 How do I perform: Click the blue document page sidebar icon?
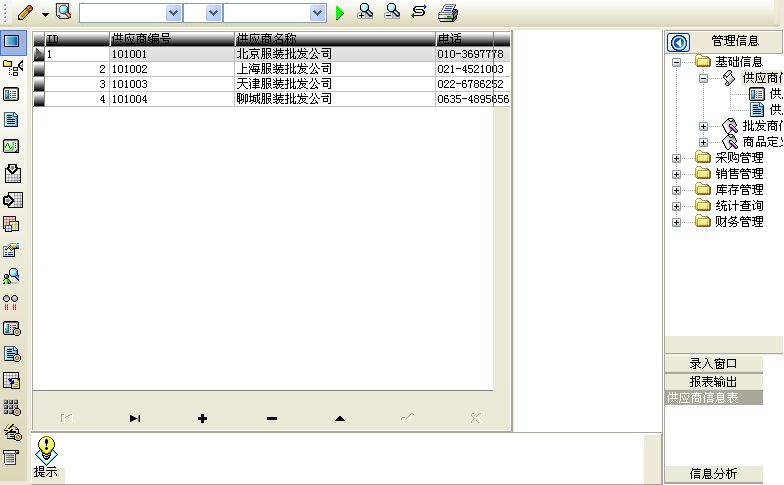point(12,120)
